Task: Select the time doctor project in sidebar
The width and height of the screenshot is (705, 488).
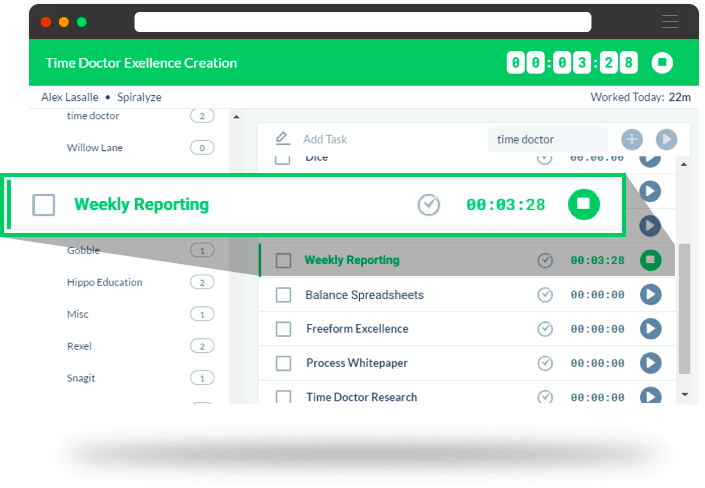Action: pos(93,116)
